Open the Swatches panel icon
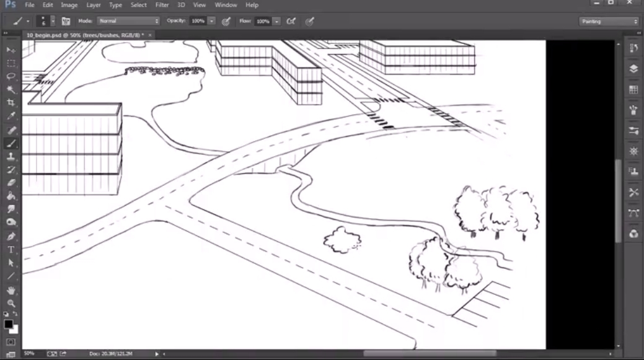Image resolution: width=644 pixels, height=360 pixels. coord(633,89)
